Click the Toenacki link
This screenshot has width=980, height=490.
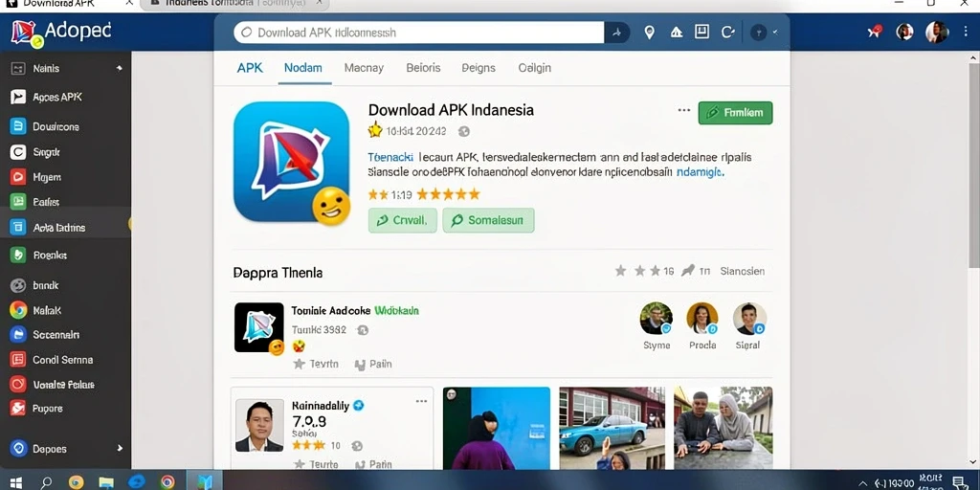pyautogui.click(x=389, y=157)
